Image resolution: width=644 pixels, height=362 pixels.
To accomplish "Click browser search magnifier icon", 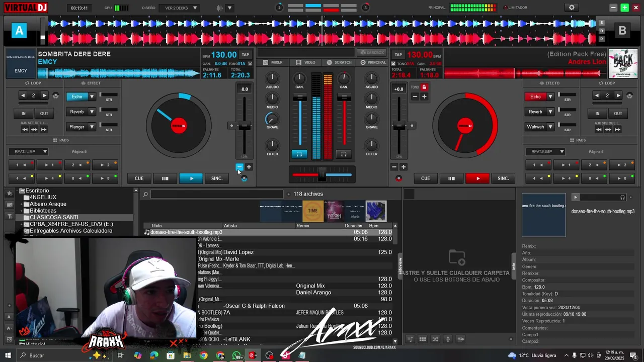I will (145, 194).
